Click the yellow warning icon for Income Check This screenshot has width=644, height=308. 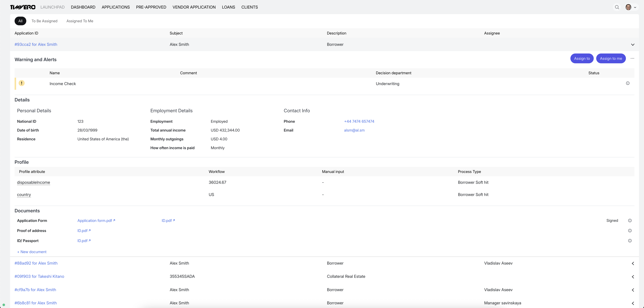[22, 83]
